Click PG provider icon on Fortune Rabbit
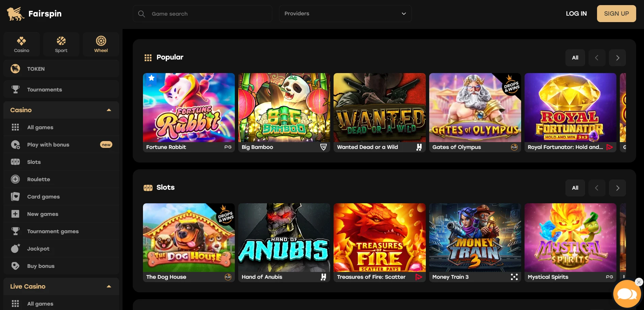 pyautogui.click(x=228, y=147)
